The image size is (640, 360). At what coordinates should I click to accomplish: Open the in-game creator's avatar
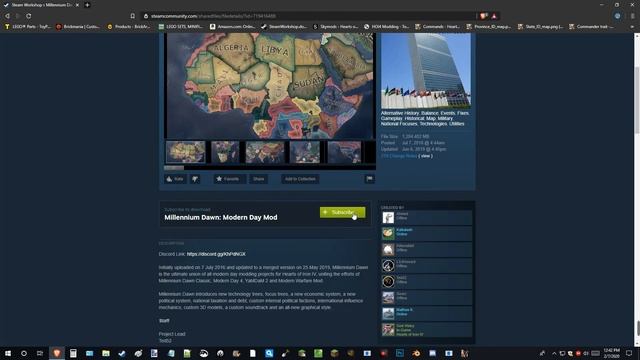(x=388, y=329)
